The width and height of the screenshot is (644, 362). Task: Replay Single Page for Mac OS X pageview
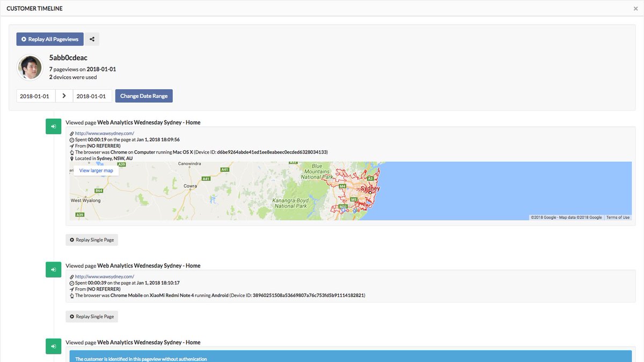point(92,240)
